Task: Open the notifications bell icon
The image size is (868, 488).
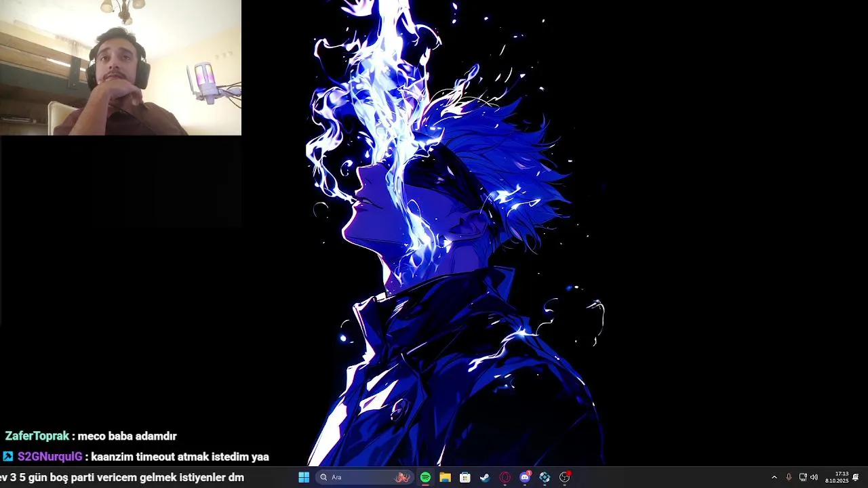Action: pyautogui.click(x=856, y=477)
